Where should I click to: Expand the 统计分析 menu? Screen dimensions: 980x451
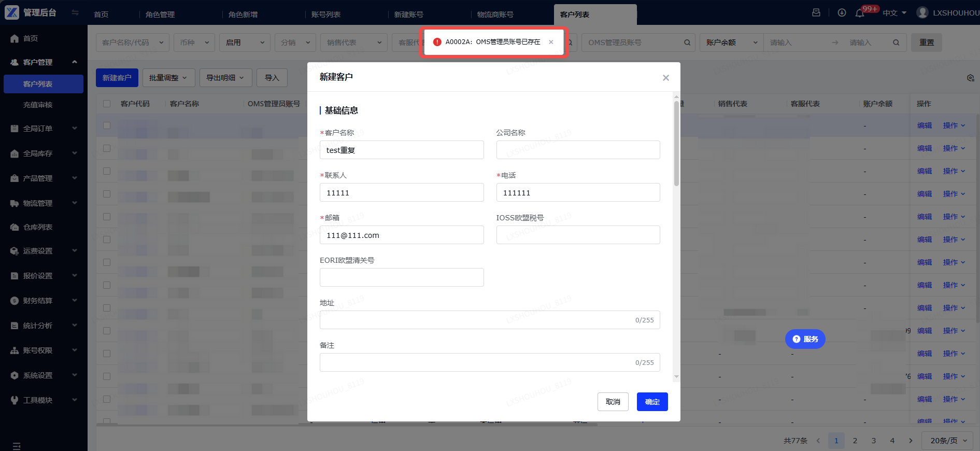pyautogui.click(x=44, y=326)
